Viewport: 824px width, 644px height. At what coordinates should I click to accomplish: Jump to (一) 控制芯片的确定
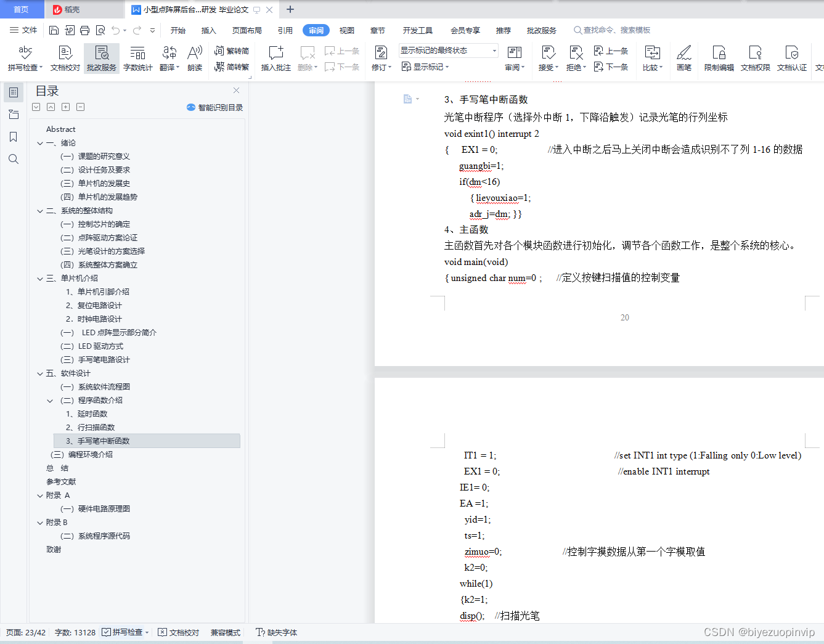96,224
